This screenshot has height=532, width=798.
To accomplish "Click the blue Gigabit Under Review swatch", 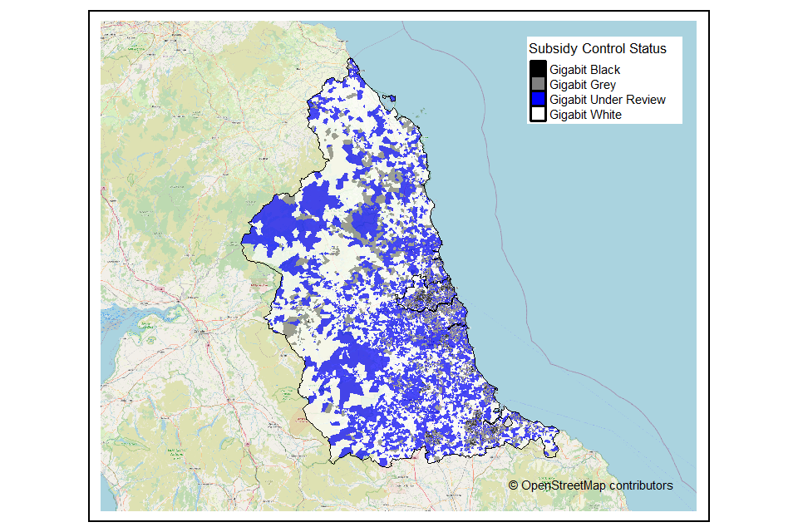I will (536, 99).
